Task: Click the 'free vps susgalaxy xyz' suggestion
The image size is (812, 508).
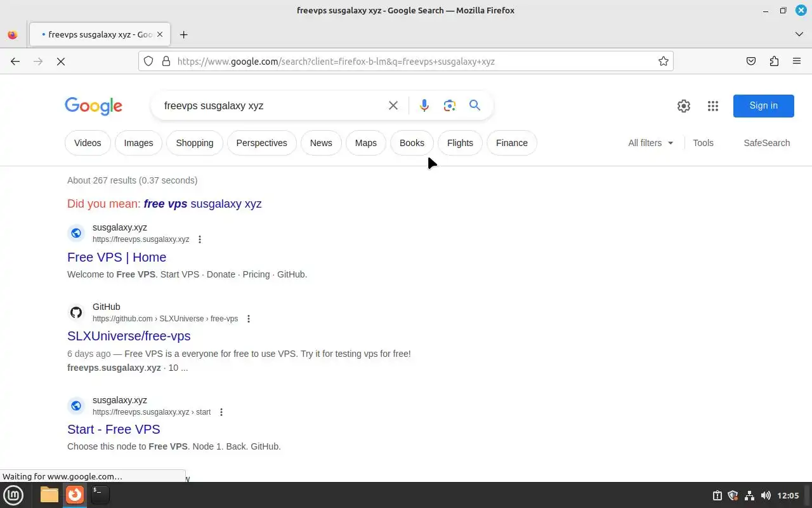Action: (202, 204)
